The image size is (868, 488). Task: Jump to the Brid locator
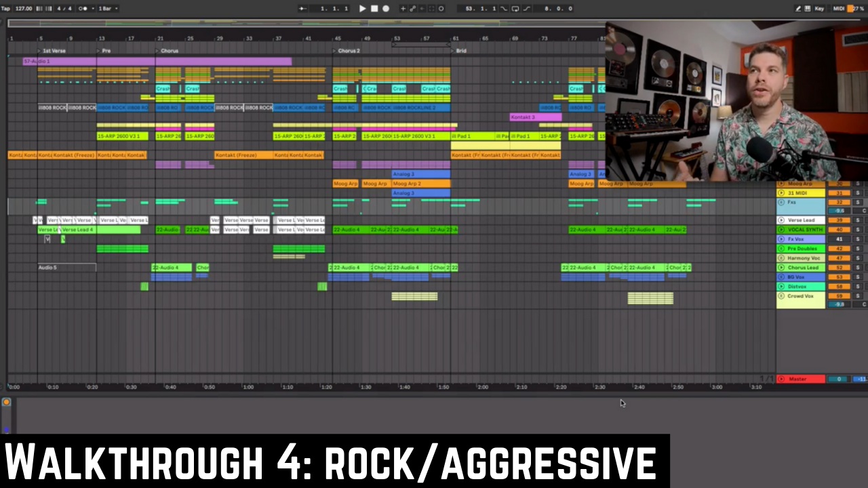tap(459, 51)
